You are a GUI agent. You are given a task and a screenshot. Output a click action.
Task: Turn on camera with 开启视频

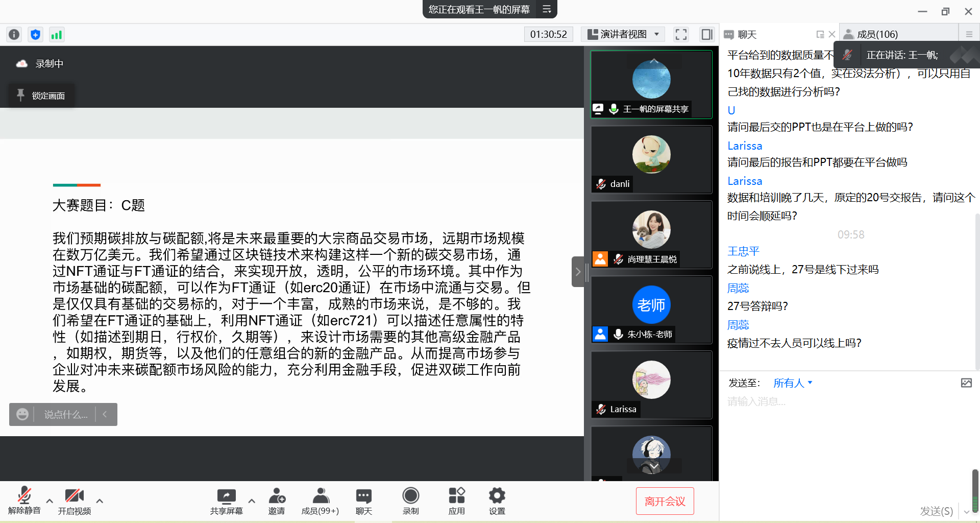point(75,501)
